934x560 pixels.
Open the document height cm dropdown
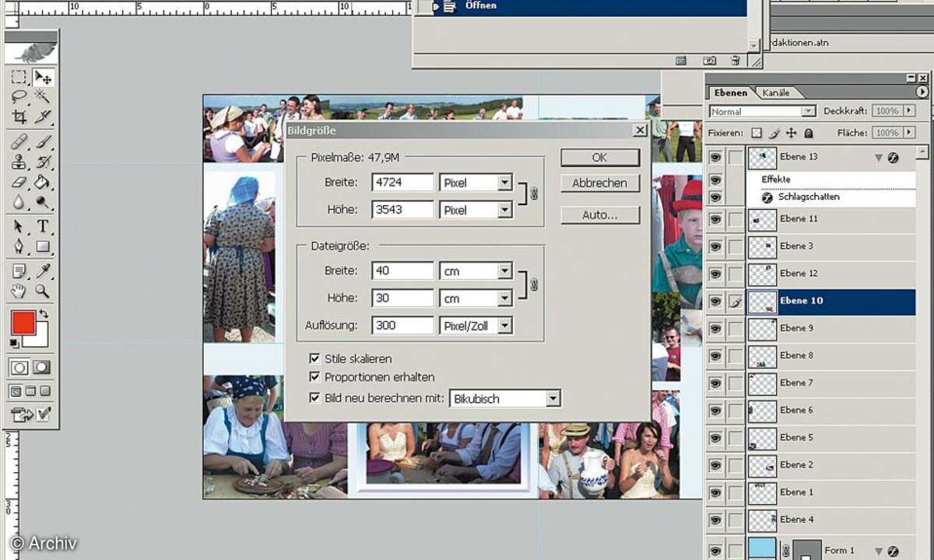tap(504, 298)
